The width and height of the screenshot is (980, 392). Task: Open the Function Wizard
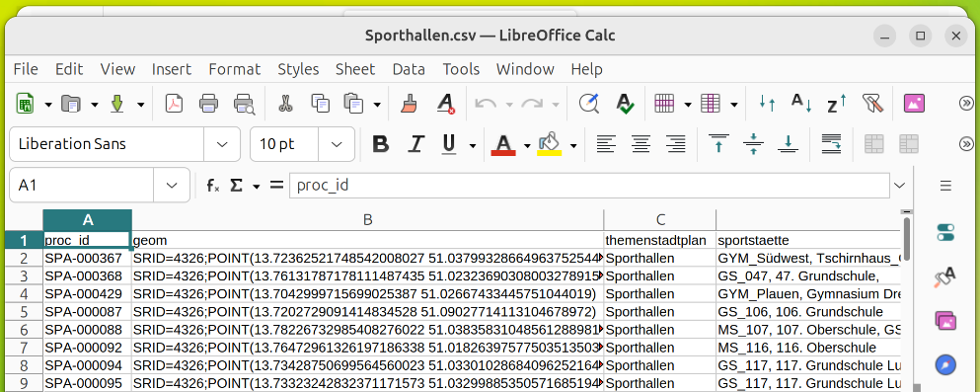[x=213, y=185]
